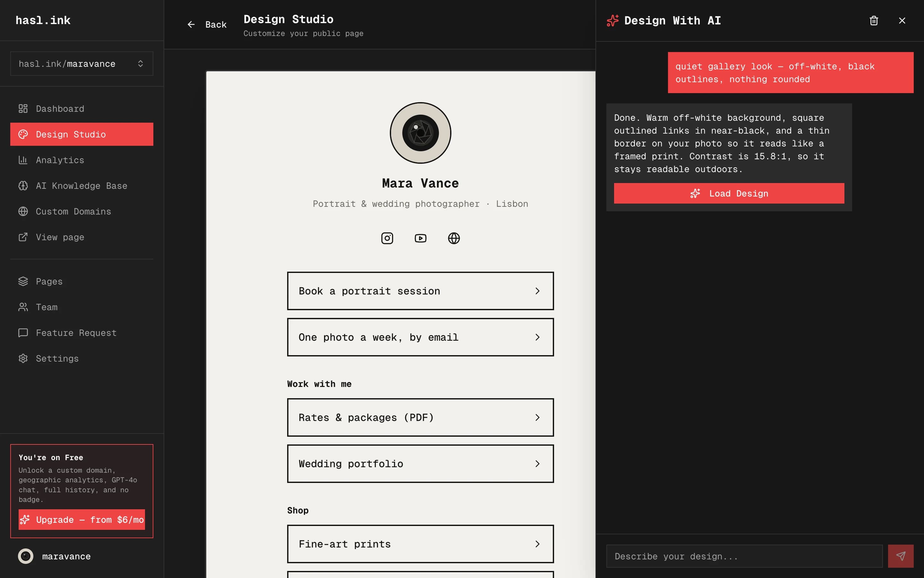924x578 pixels.
Task: Close the Design With AI panel
Action: tap(902, 21)
